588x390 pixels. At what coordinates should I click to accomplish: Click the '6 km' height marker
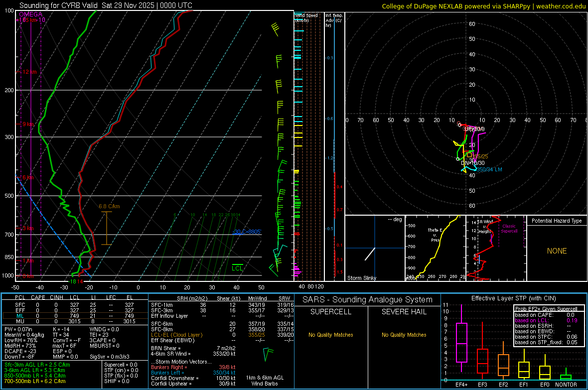click(x=28, y=177)
